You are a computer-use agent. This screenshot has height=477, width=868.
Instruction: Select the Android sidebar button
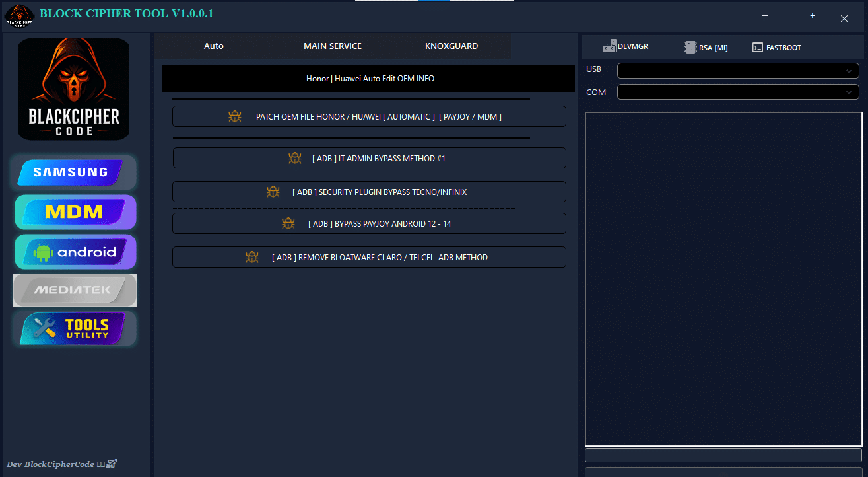click(75, 252)
